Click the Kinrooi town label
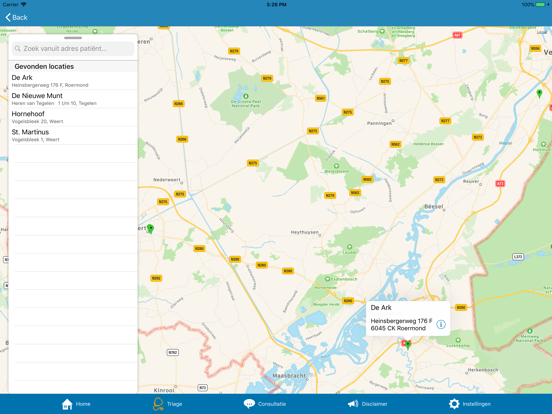Image resolution: width=552 pixels, height=414 pixels. [164, 390]
